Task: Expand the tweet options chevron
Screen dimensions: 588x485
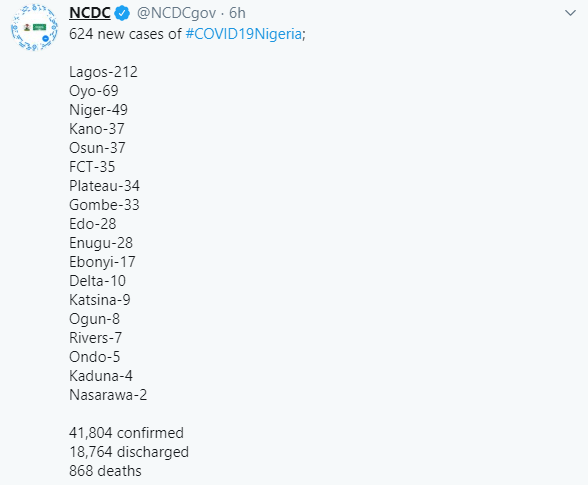Action: (x=570, y=13)
